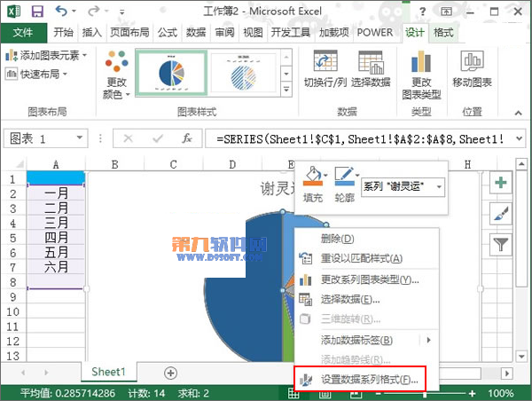Click the chart filters funnel button

501,245
